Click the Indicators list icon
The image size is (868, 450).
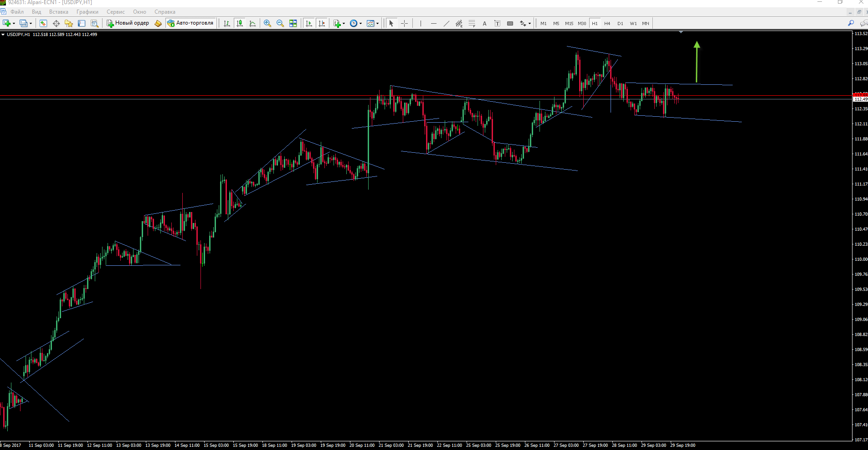tap(337, 23)
